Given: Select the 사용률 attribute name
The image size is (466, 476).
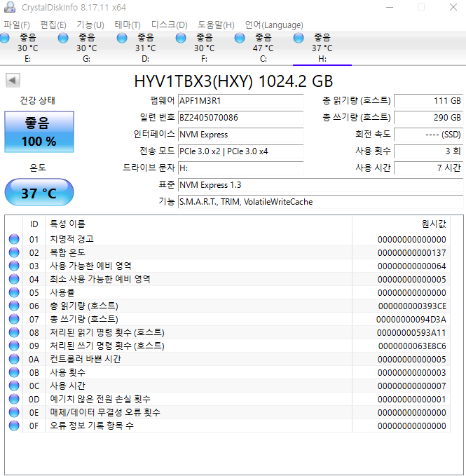Looking at the screenshot, I should (x=62, y=292).
